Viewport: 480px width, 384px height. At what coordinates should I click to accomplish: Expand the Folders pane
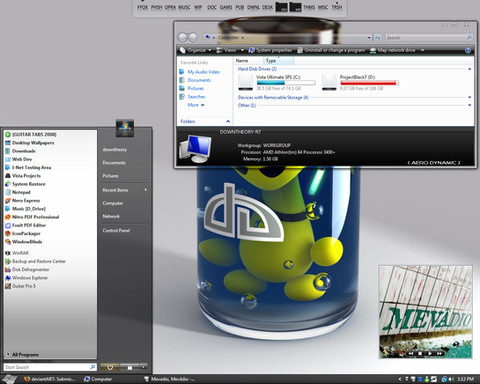228,121
